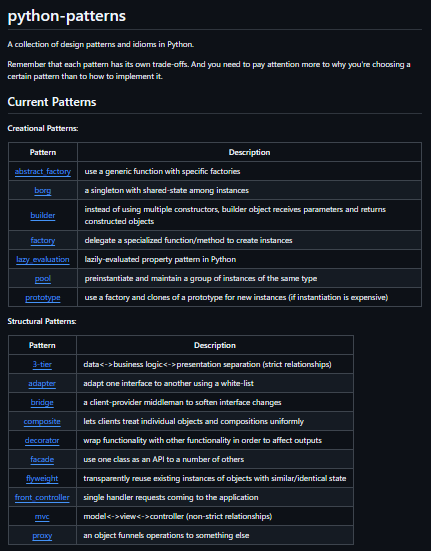Click the python-patterns page heading

click(67, 16)
